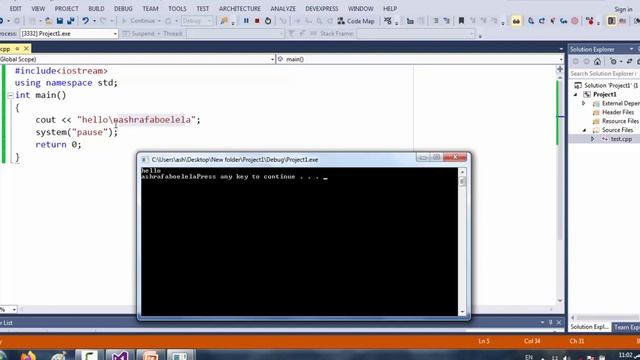This screenshot has width=640, height=360.
Task: Open the ARCHITECTURE menu
Action: click(x=240, y=9)
